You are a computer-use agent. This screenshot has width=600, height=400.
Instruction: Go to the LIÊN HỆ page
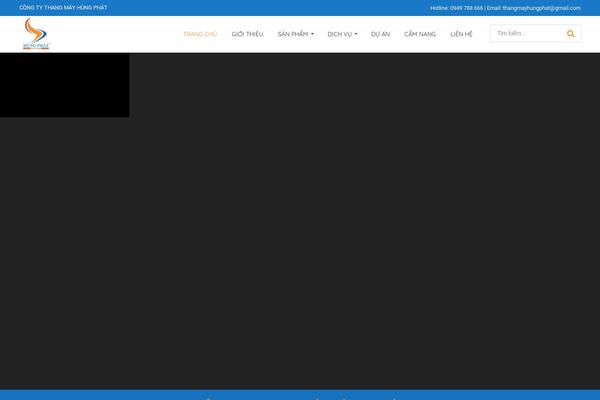[x=461, y=34]
